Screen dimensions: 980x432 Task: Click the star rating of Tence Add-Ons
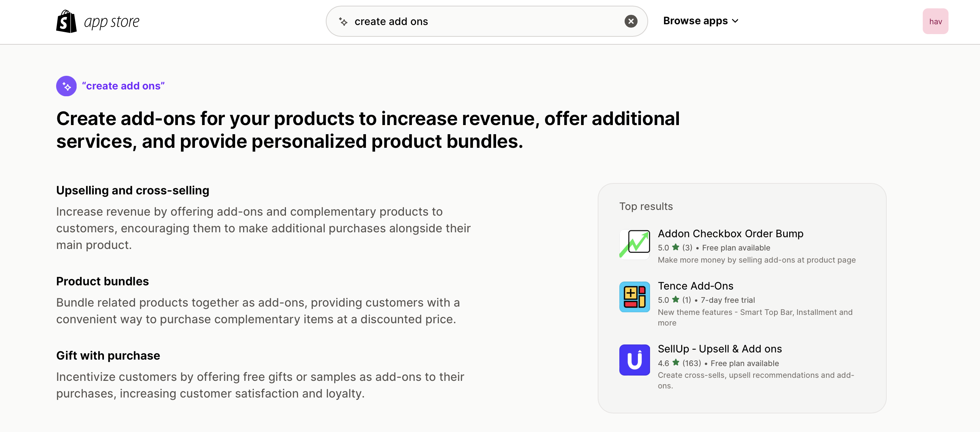point(674,300)
